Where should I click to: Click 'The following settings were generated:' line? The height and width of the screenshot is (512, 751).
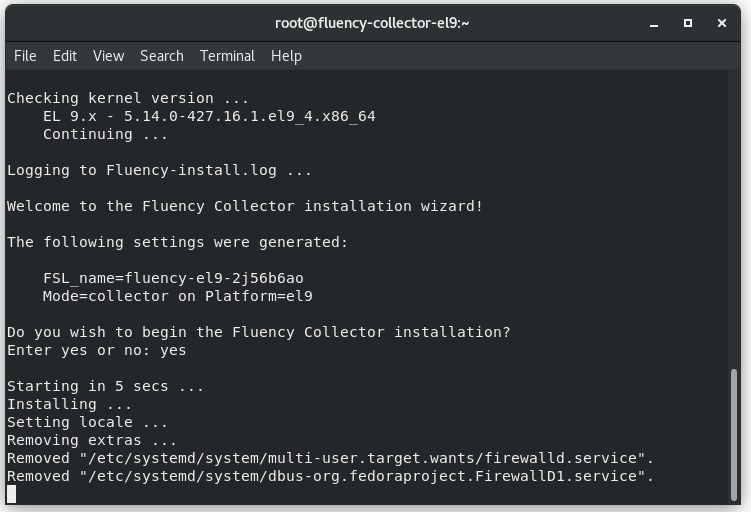pyautogui.click(x=177, y=242)
